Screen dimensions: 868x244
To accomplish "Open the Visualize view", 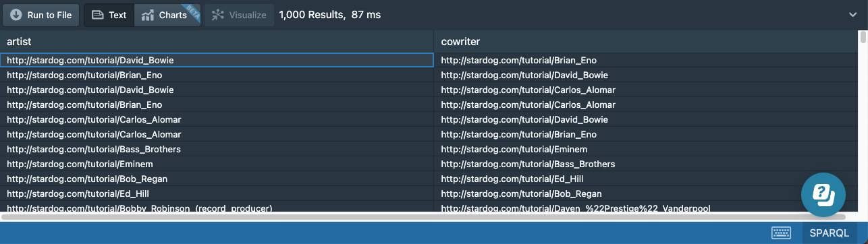I will pyautogui.click(x=239, y=15).
